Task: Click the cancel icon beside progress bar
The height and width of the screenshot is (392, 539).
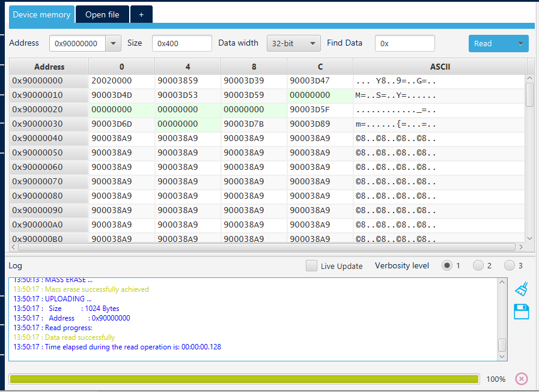Action: [x=521, y=379]
